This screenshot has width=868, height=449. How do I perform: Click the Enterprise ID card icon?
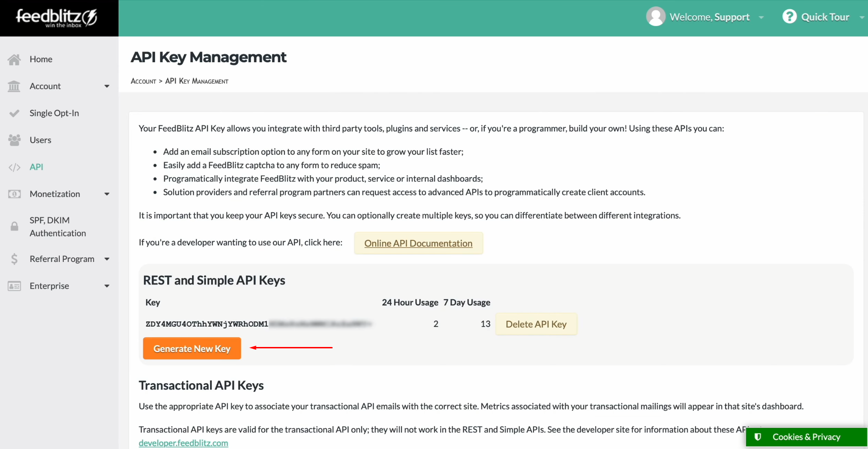coord(14,286)
